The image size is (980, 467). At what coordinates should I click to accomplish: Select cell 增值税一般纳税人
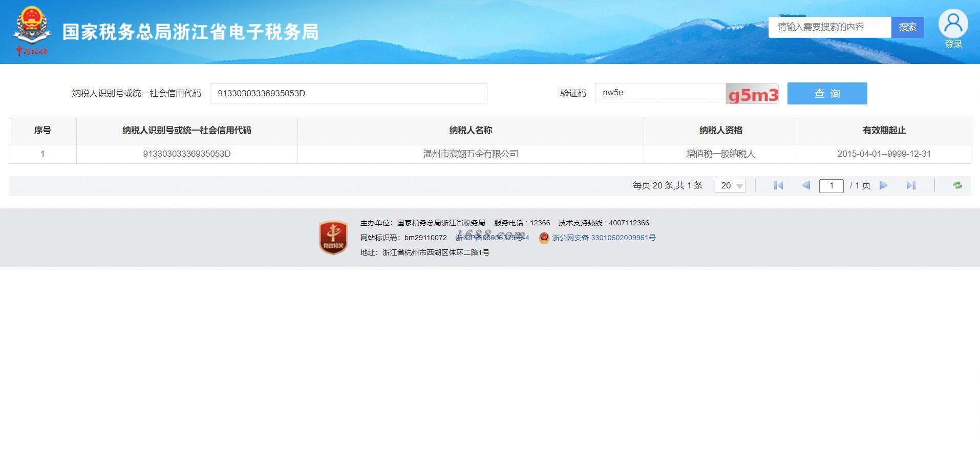pos(721,154)
